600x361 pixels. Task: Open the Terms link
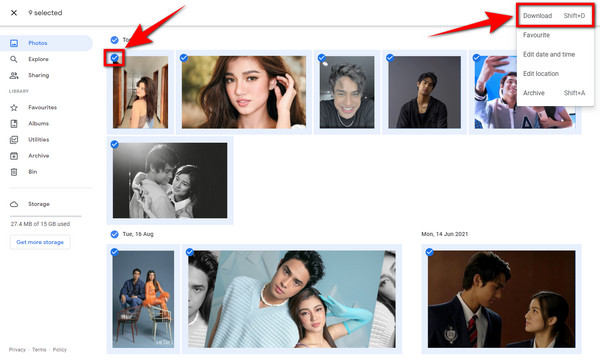coord(39,350)
